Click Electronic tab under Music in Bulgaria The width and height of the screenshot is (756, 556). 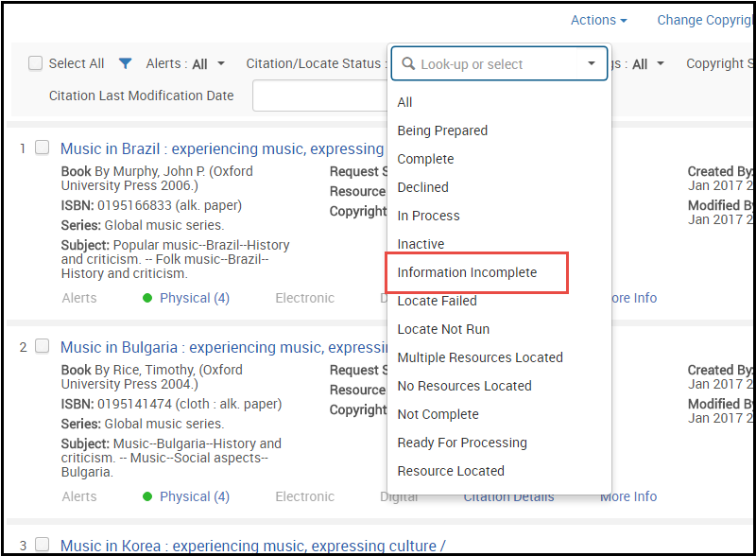(x=304, y=496)
